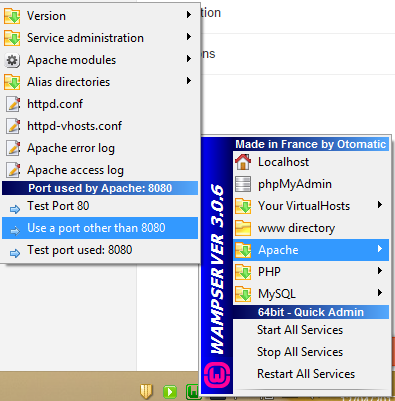The width and height of the screenshot is (395, 401).
Task: Select Test Port 80
Action: 100,206
